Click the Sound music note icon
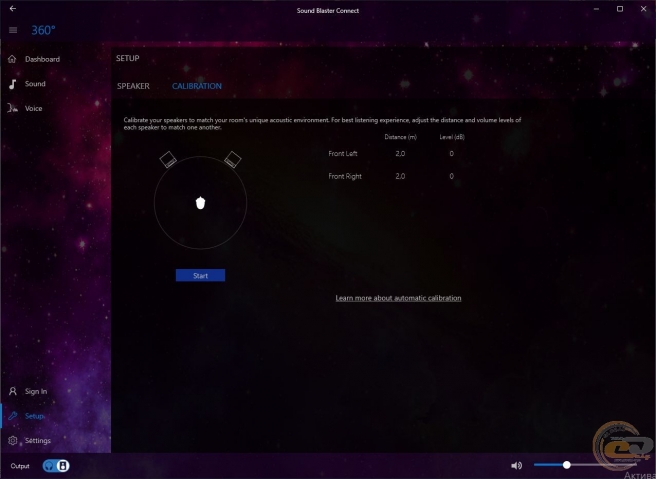Screen dimensions: 656x479 click(13, 84)
